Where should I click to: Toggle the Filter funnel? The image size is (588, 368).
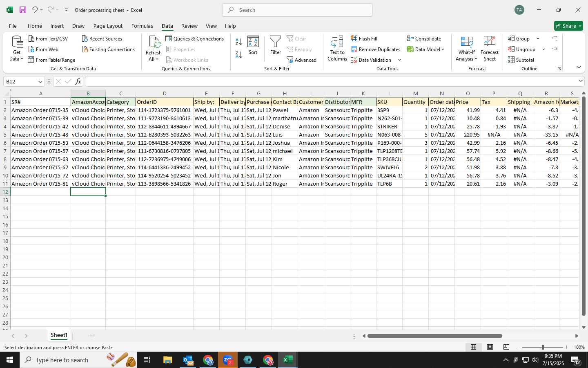[276, 45]
